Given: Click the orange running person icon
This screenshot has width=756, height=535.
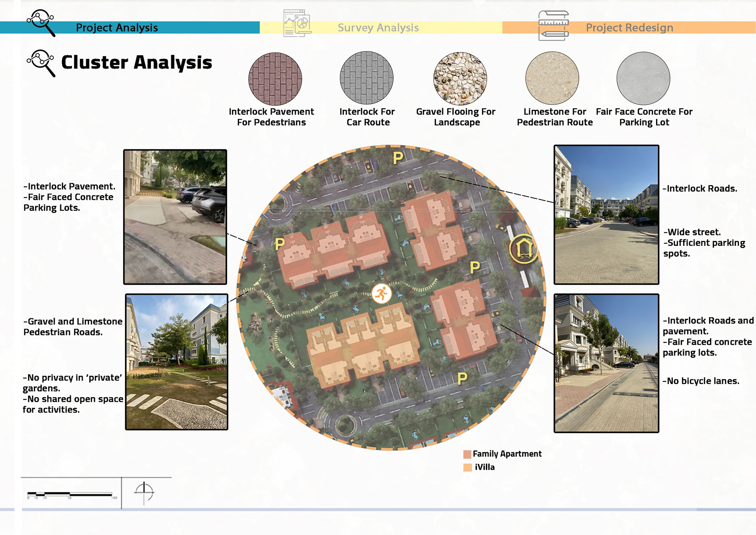Looking at the screenshot, I should [x=381, y=294].
